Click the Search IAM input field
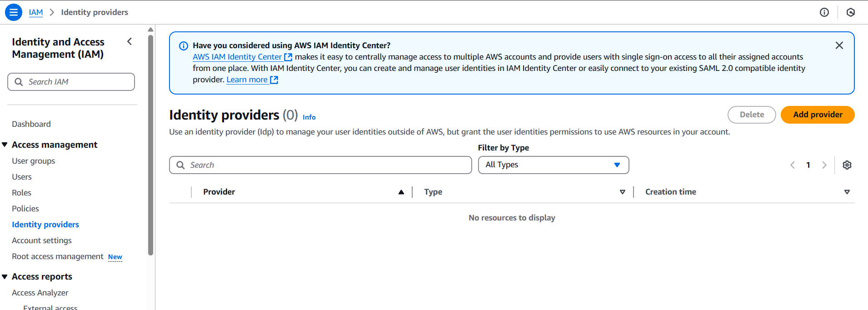This screenshot has height=310, width=868. coord(71,82)
